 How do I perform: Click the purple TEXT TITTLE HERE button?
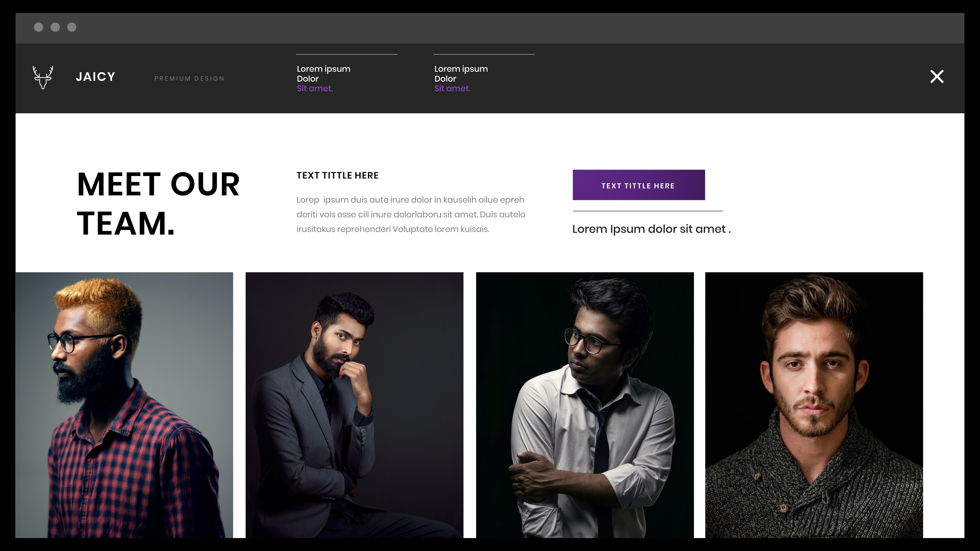click(x=639, y=185)
